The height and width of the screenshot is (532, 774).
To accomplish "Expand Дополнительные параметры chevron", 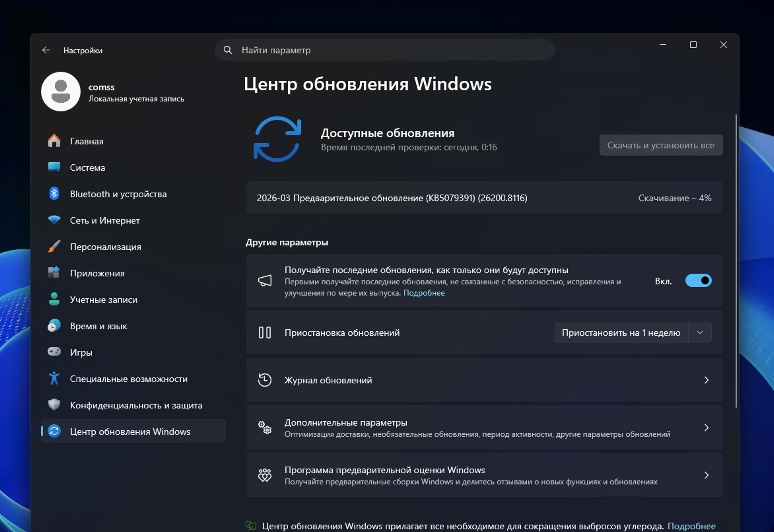I will (x=706, y=428).
